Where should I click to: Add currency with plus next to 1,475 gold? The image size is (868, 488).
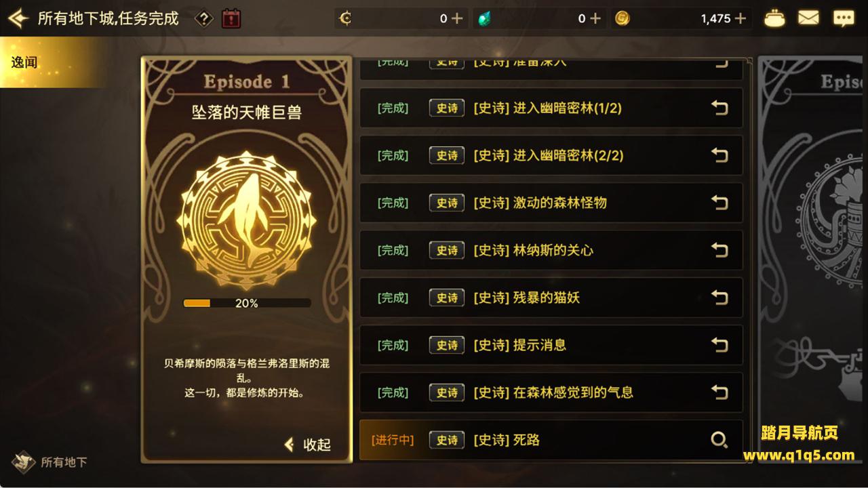tap(740, 19)
